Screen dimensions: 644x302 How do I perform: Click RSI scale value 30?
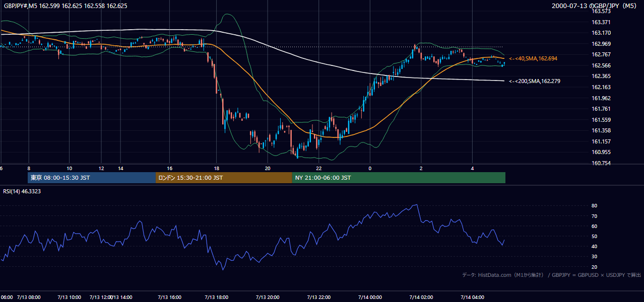pyautogui.click(x=595, y=257)
